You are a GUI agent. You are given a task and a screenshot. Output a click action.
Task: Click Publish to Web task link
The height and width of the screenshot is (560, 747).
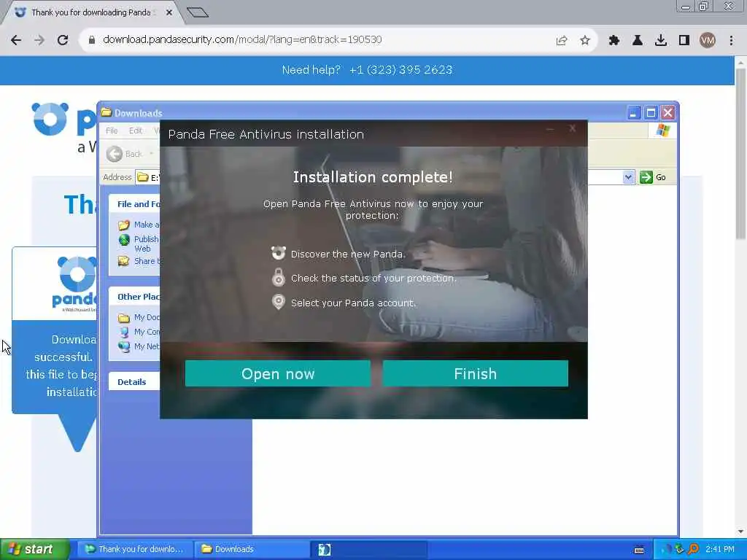point(146,244)
